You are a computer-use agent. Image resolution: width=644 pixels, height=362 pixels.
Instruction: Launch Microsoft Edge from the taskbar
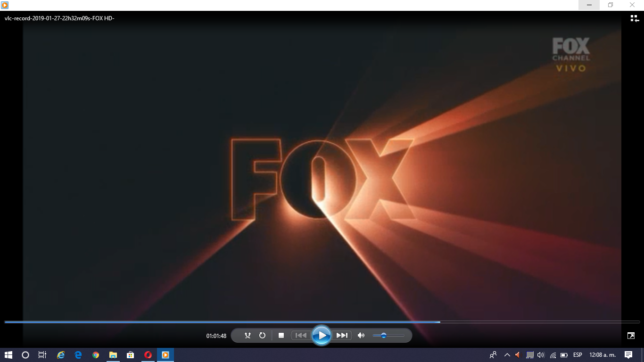pos(78,355)
